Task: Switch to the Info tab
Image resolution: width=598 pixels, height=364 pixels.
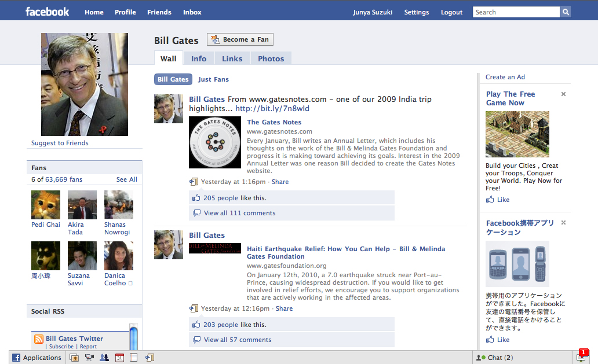Action: (199, 58)
